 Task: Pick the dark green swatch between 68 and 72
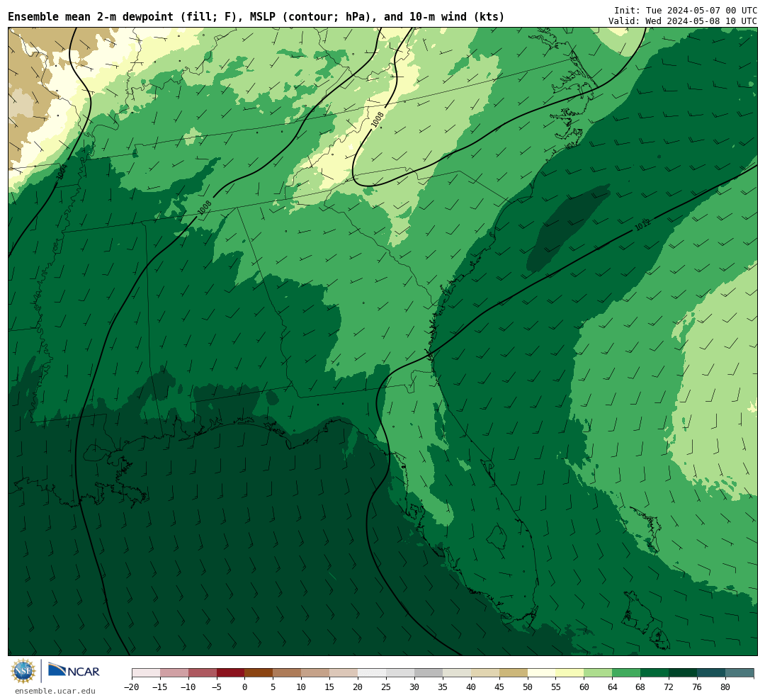655,673
